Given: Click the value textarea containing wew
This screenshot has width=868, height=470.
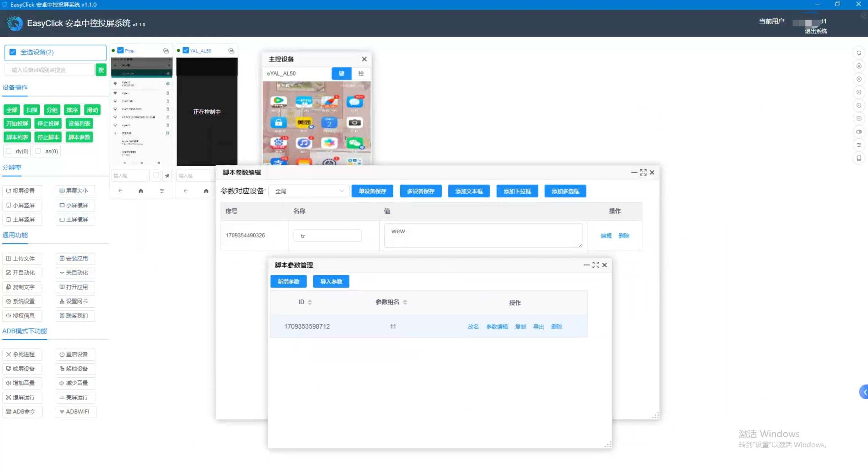Looking at the screenshot, I should click(x=483, y=235).
